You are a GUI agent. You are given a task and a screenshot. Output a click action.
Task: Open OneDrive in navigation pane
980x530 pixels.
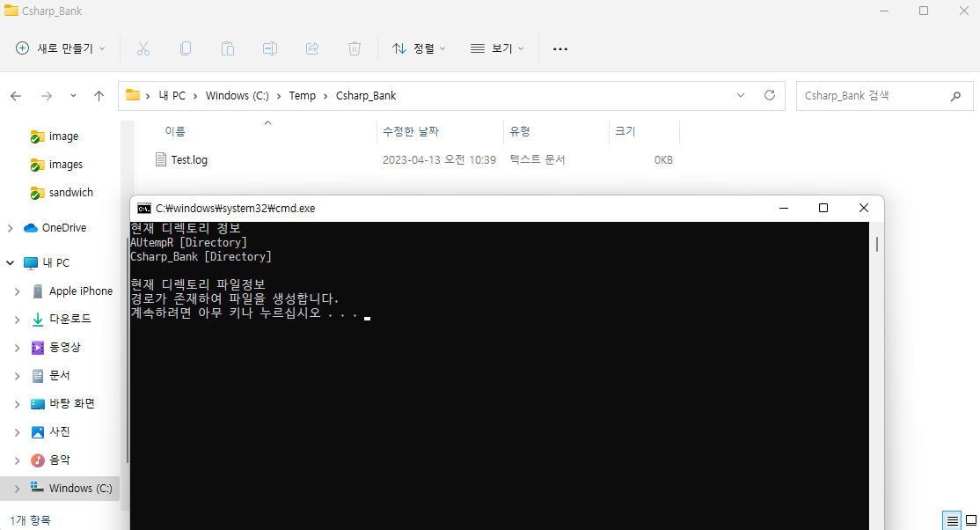pos(63,228)
